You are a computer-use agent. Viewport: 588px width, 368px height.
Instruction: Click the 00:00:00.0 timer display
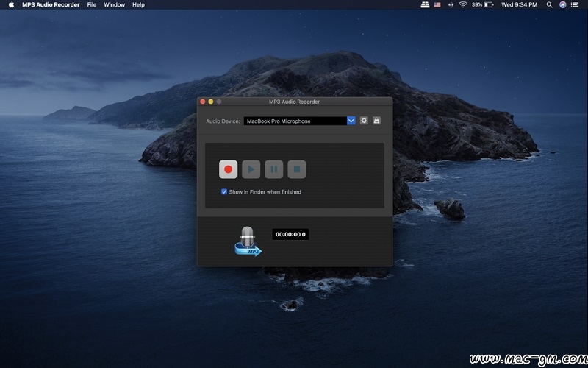(290, 234)
